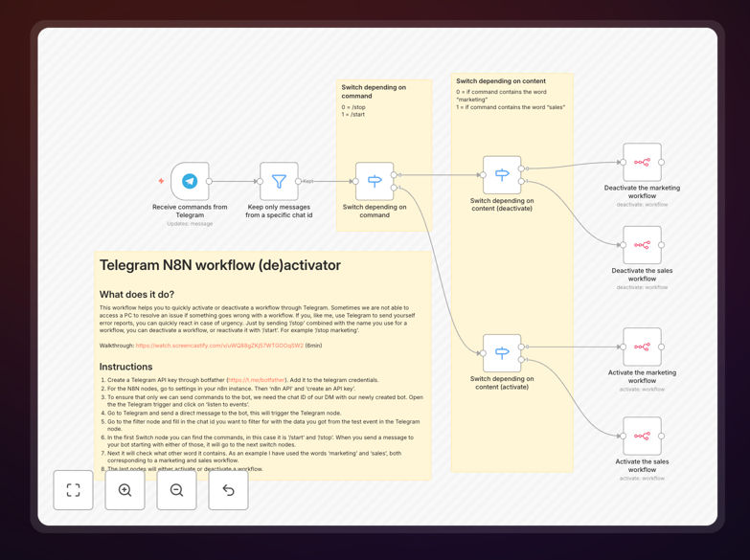Reset the canvas zoom

click(228, 490)
